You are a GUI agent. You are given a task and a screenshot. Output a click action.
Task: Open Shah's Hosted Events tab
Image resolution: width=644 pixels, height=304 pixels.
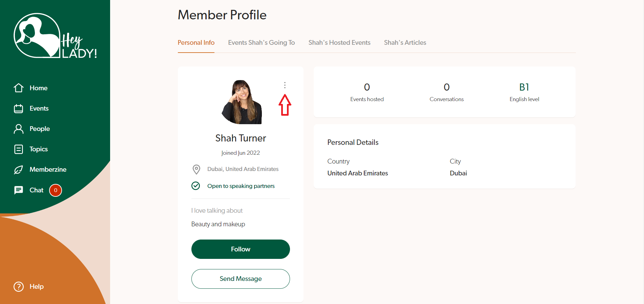(339, 43)
